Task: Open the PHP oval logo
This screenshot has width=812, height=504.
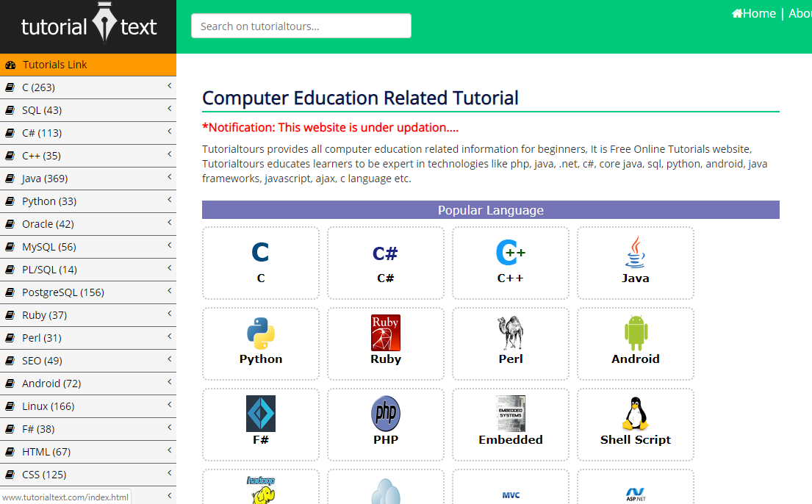Action: pyautogui.click(x=385, y=414)
